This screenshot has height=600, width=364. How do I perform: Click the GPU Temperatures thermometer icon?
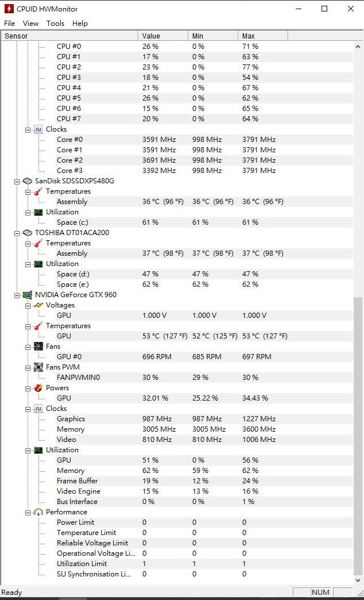point(38,326)
